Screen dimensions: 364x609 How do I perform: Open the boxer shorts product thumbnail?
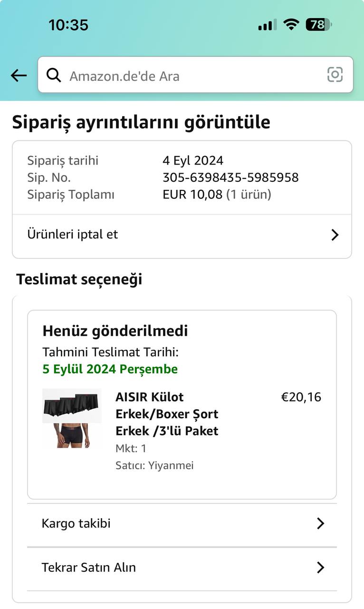click(72, 419)
